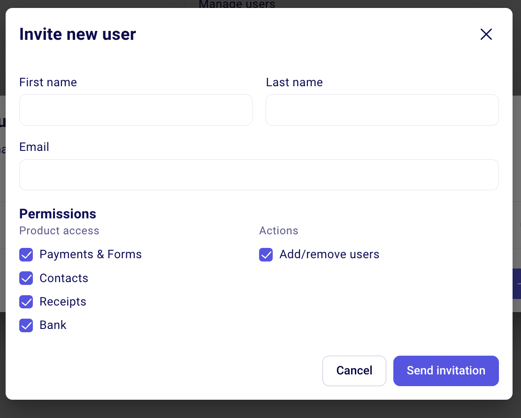Uncheck the Bank checkbox
This screenshot has width=521, height=418.
point(26,325)
